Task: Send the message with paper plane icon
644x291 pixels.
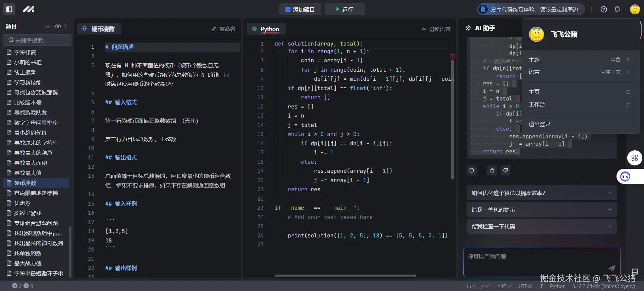Action: point(612,268)
